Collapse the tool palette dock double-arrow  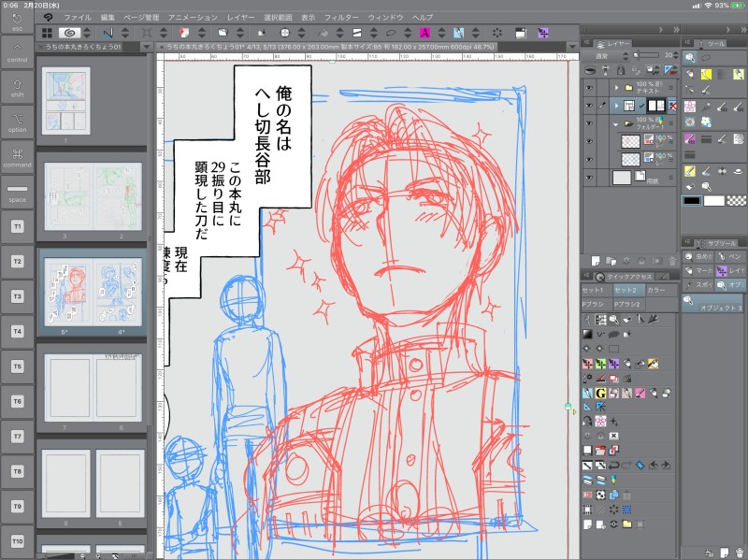742,30
